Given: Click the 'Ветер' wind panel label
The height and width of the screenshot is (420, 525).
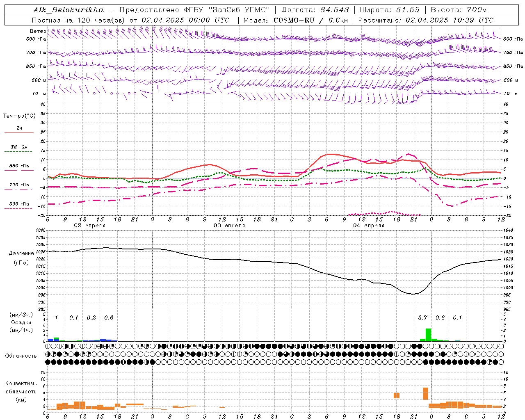Looking at the screenshot, I should [x=38, y=31].
